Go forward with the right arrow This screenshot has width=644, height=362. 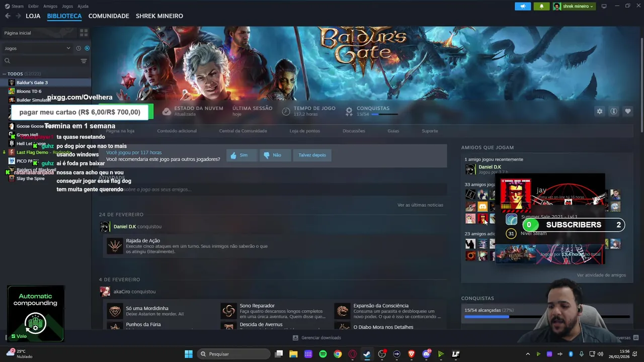18,16
